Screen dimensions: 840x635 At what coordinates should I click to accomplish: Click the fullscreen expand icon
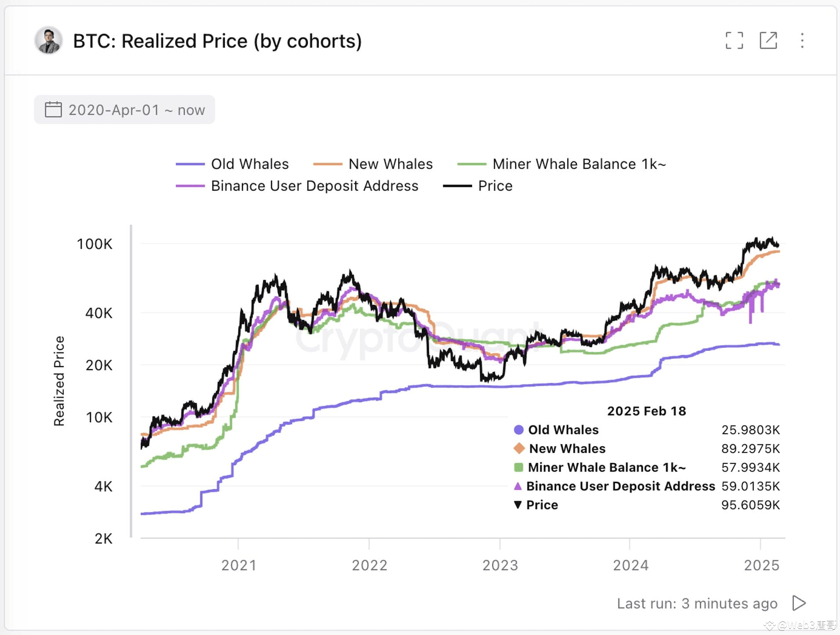click(x=734, y=41)
